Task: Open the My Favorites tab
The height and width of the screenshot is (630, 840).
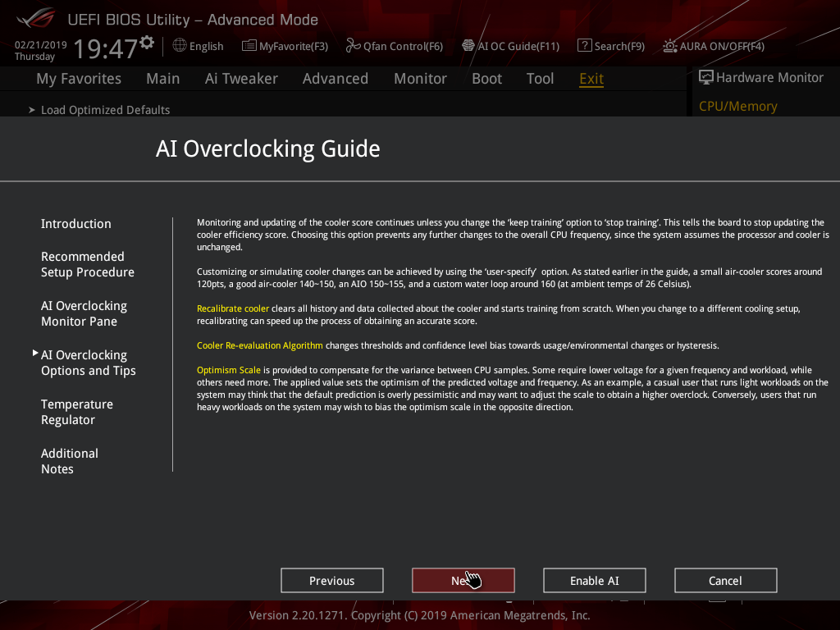Action: click(79, 79)
